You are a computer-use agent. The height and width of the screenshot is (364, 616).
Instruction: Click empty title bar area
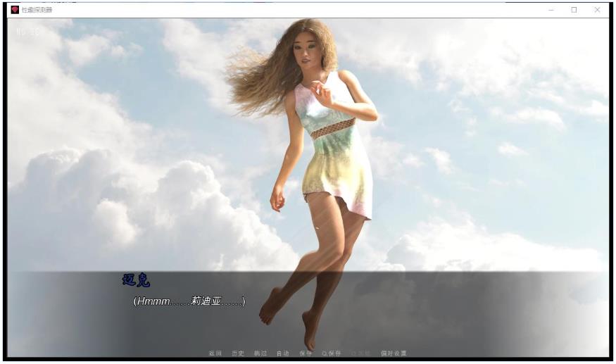pos(282,10)
